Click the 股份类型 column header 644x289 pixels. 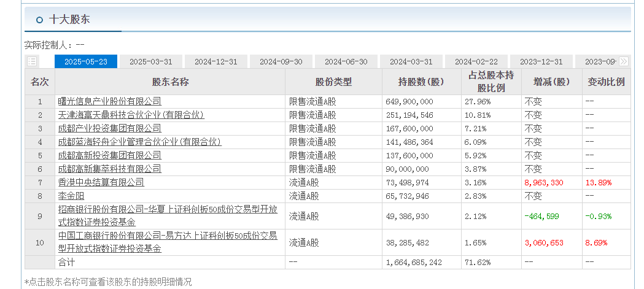point(333,82)
